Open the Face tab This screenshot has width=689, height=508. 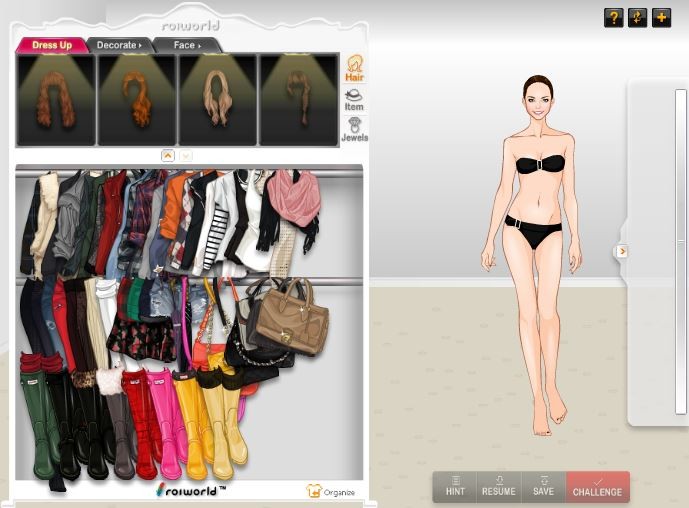tap(186, 45)
